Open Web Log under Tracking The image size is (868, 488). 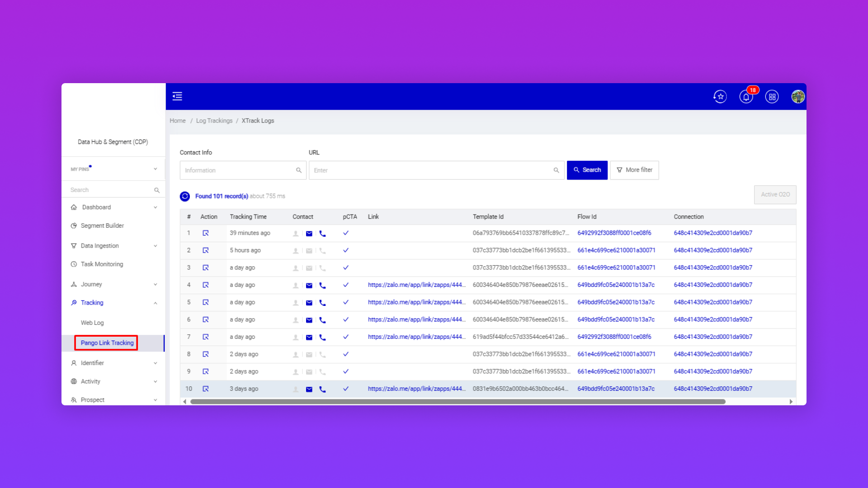[92, 323]
